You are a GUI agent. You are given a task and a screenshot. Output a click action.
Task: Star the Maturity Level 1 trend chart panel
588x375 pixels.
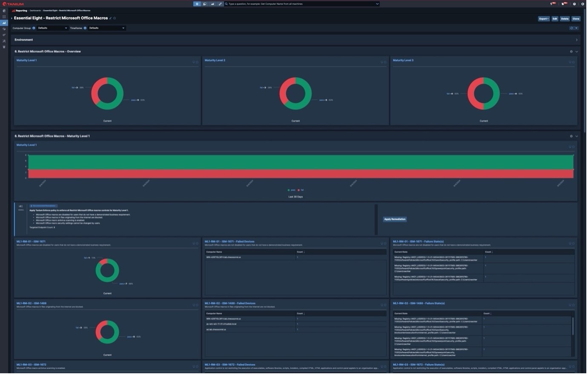click(574, 147)
